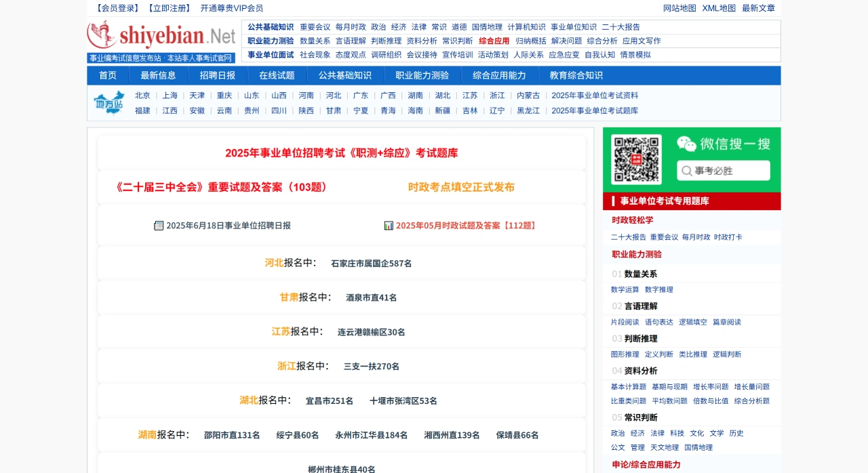Click the chart icon beside 时政试题
This screenshot has width=868, height=473.
389,226
